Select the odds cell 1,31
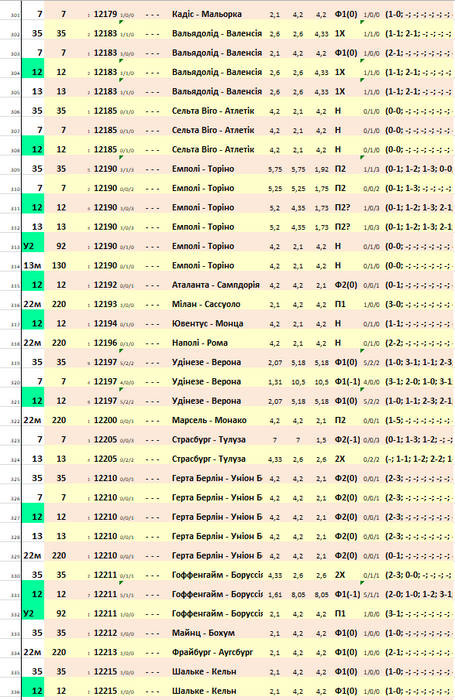Viewport: 455px width, 700px height. click(275, 382)
